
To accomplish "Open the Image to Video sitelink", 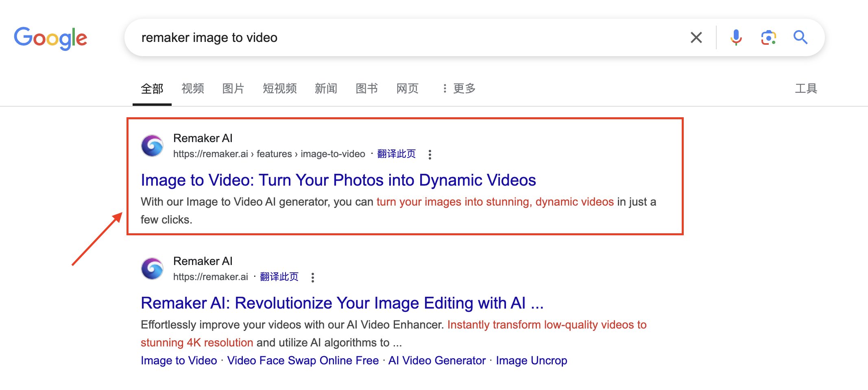I will pos(179,360).
